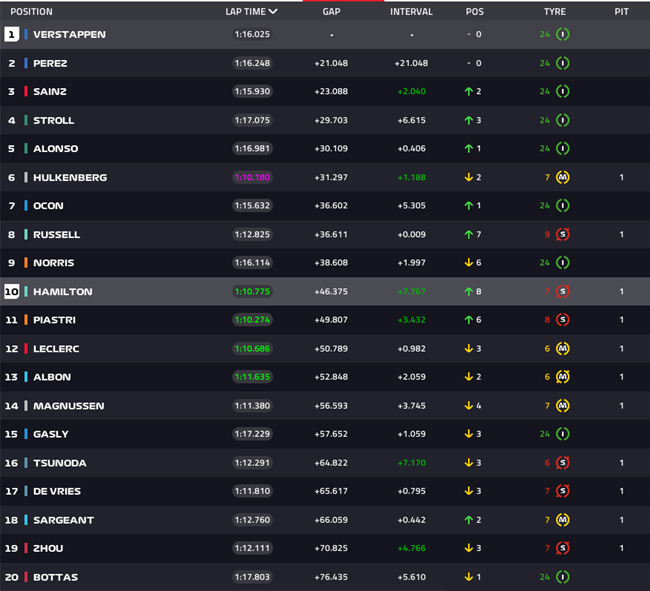Click Zhou's soft tyre icon
Screen dimensions: 650x591
coord(563,548)
